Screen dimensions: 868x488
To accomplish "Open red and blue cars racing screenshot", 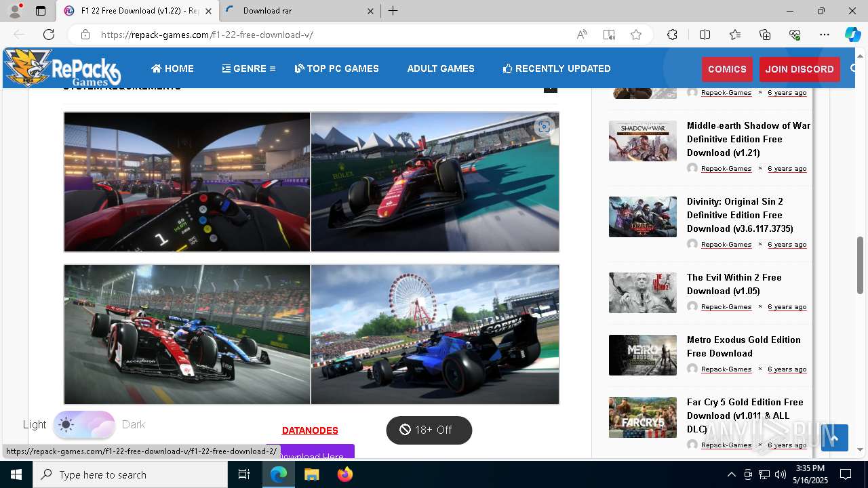I will coord(187,334).
